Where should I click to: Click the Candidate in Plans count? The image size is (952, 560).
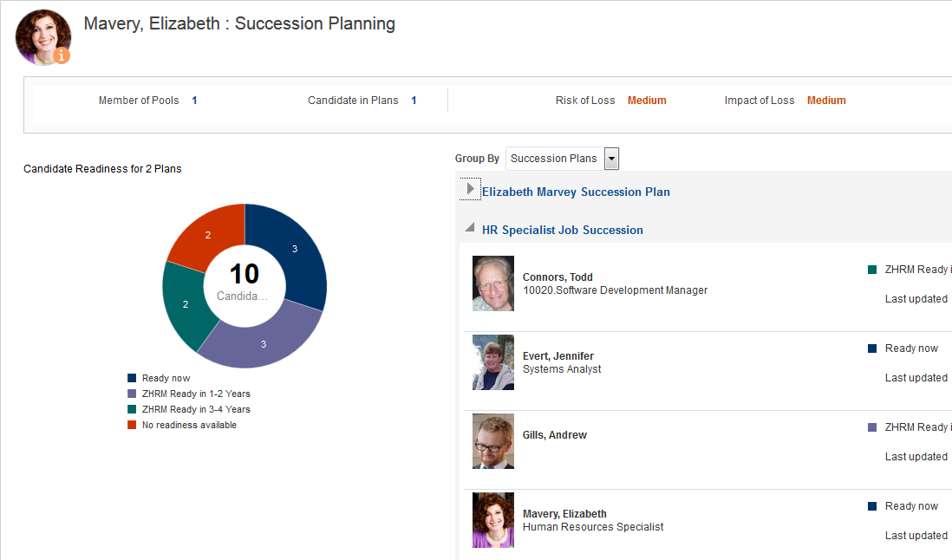(414, 101)
